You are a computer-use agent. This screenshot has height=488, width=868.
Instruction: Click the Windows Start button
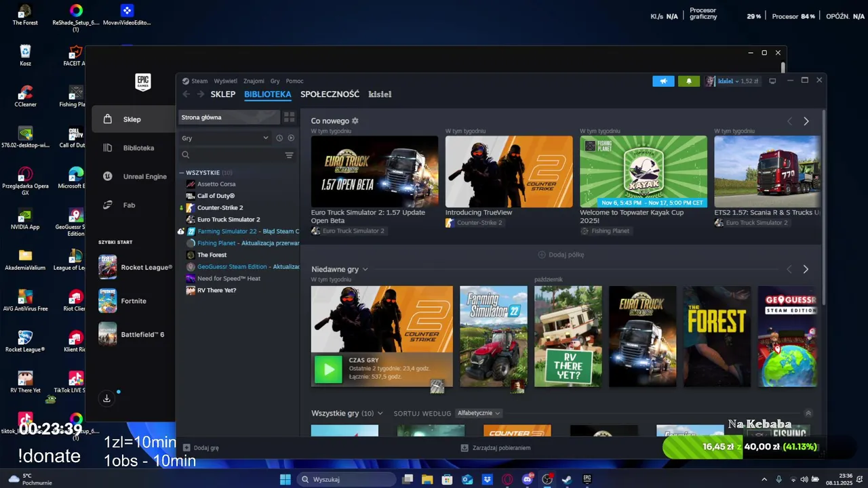click(285, 479)
